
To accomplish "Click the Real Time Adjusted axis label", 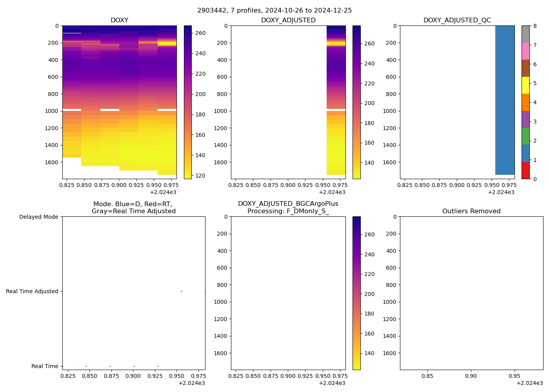I will [32, 292].
